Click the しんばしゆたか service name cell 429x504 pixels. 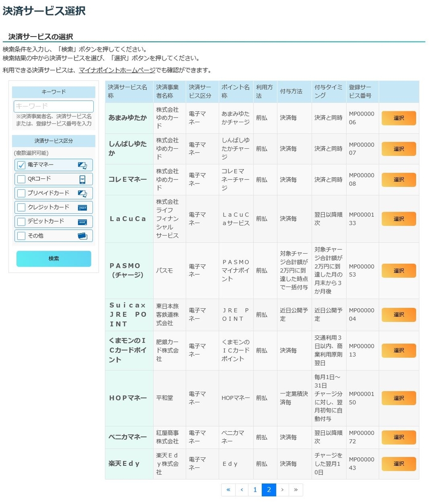[129, 149]
